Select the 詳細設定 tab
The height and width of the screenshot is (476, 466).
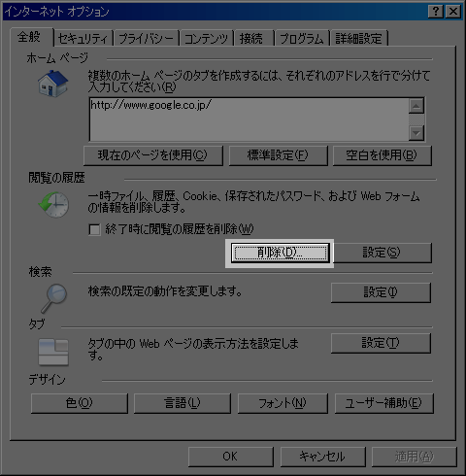(x=359, y=39)
